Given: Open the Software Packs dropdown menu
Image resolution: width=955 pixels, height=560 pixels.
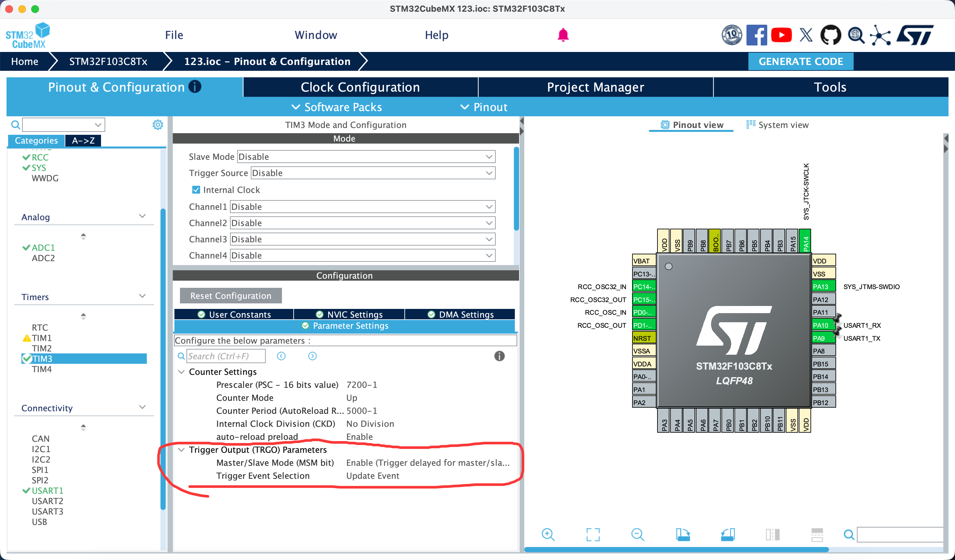Looking at the screenshot, I should point(337,107).
